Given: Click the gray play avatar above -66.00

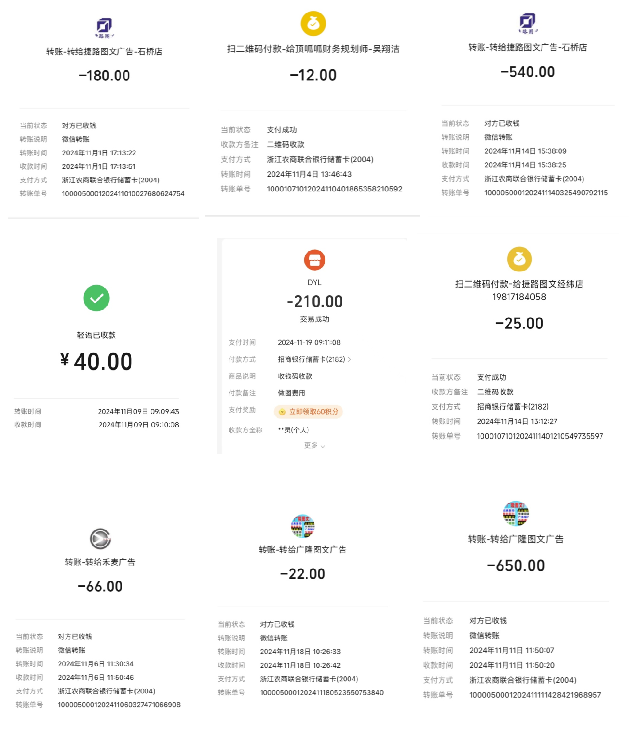Looking at the screenshot, I should [x=98, y=537].
